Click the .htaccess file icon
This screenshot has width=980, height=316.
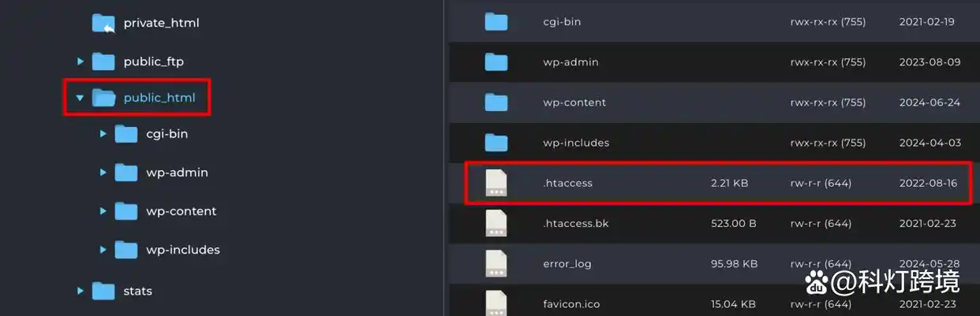pos(496,183)
